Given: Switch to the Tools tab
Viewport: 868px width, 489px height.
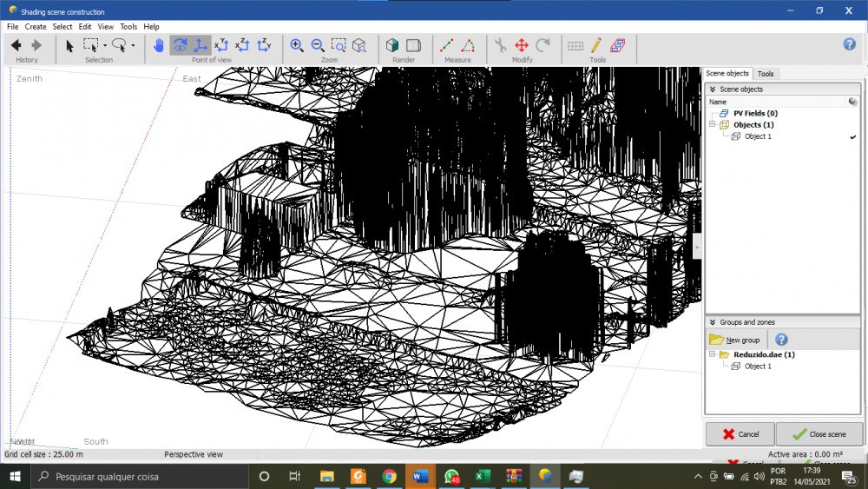Looking at the screenshot, I should point(766,74).
